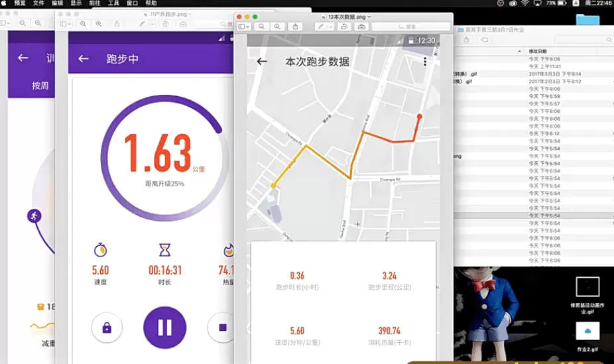Viewport: 614px width, 364px height.
Task: Tap back arrow in the leftmost purple header
Action: pos(23,58)
